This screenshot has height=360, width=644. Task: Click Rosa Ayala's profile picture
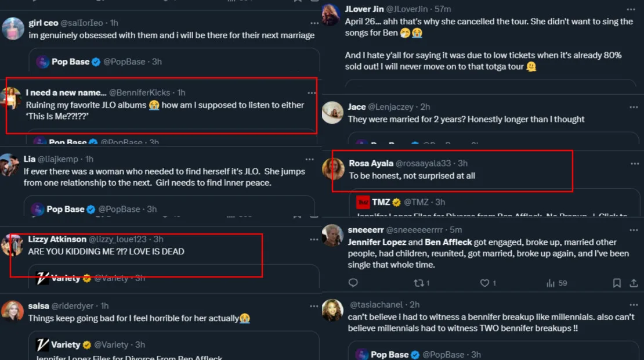click(x=333, y=169)
